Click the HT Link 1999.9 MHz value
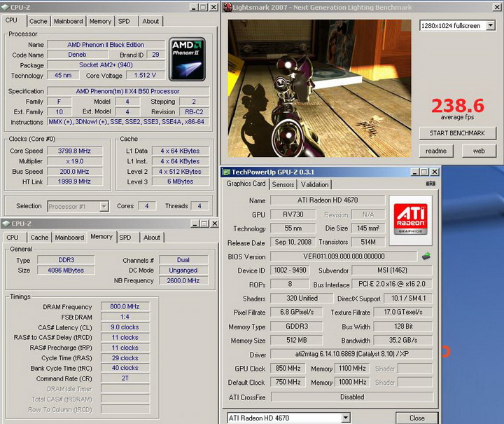 (75, 182)
